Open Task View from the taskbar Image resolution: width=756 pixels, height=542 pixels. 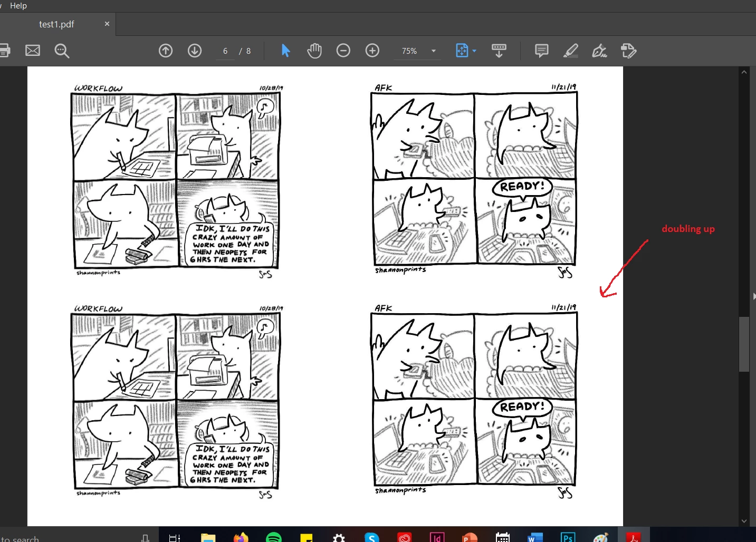click(x=175, y=538)
